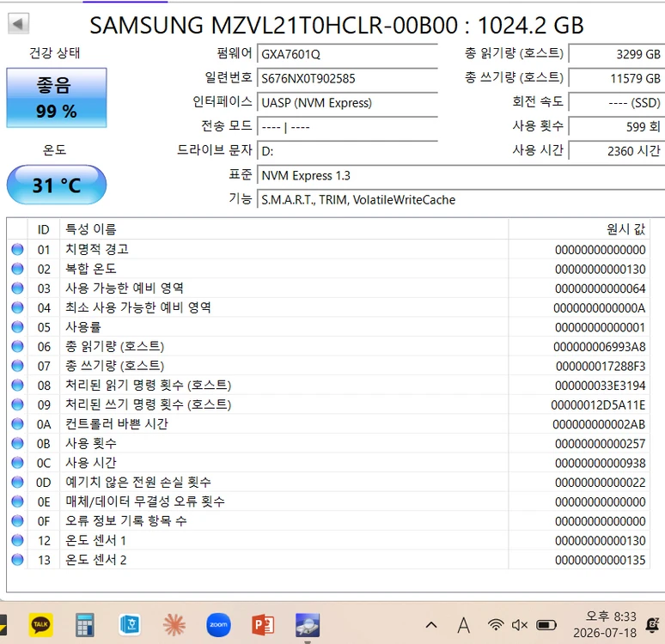
Task: Open PowerPoint from the taskbar
Action: (263, 624)
